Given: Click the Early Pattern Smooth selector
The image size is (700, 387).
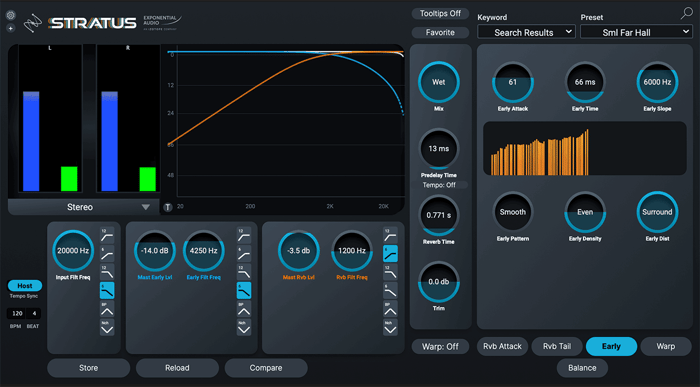Looking at the screenshot, I should point(512,212).
